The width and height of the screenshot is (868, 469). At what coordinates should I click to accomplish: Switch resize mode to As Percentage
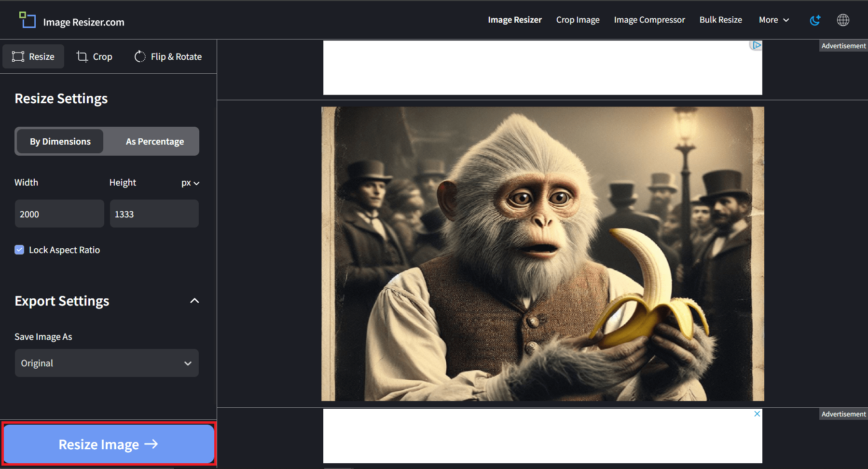[x=154, y=141]
